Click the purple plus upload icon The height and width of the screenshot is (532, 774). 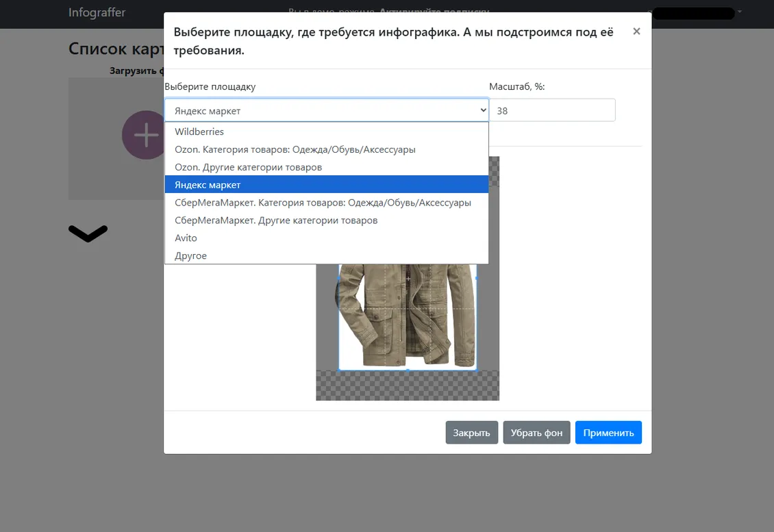(x=144, y=135)
